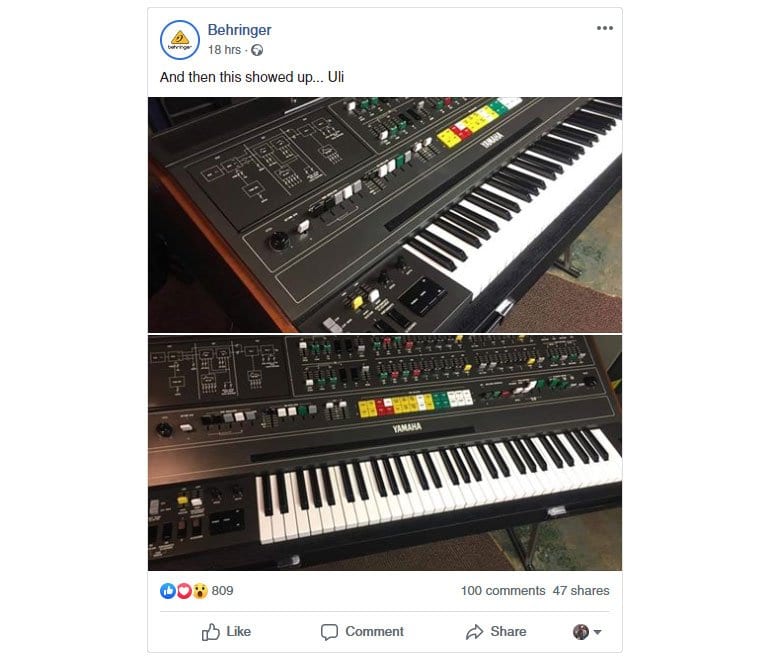Click the red heart reaction icon
Viewport: 770px width, 660px height.
184,591
